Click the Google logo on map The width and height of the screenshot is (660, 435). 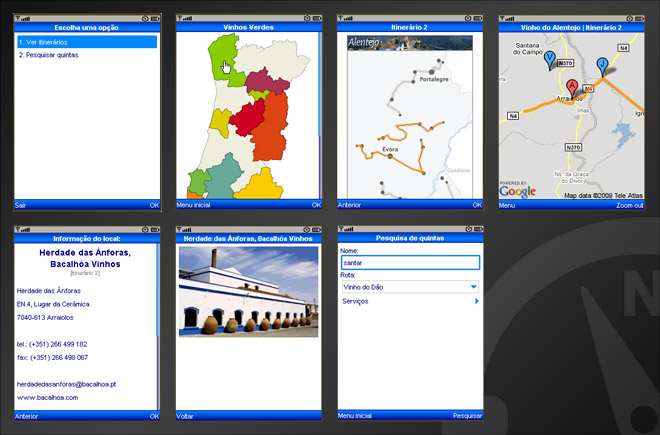pyautogui.click(x=517, y=192)
